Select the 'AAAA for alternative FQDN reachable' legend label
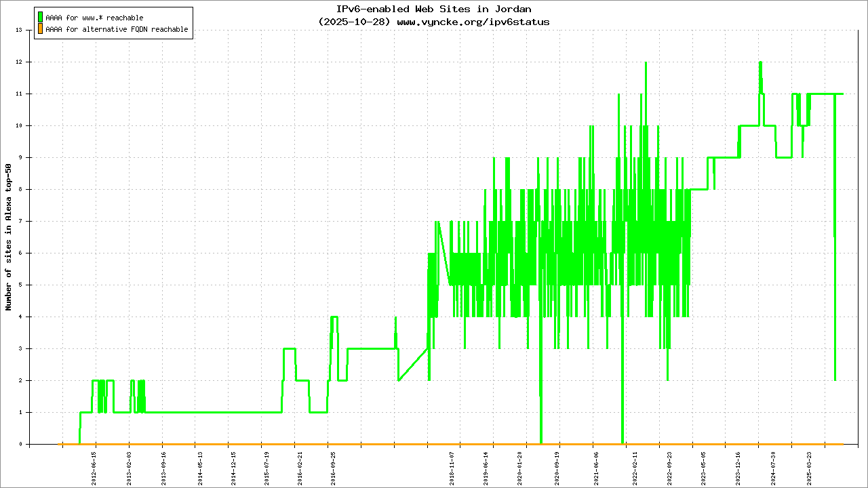This screenshot has width=868, height=488. click(x=117, y=30)
